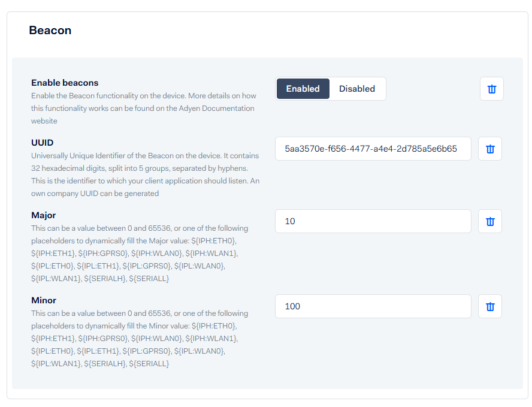Click into the Major value field
This screenshot has width=532, height=407.
(373, 221)
